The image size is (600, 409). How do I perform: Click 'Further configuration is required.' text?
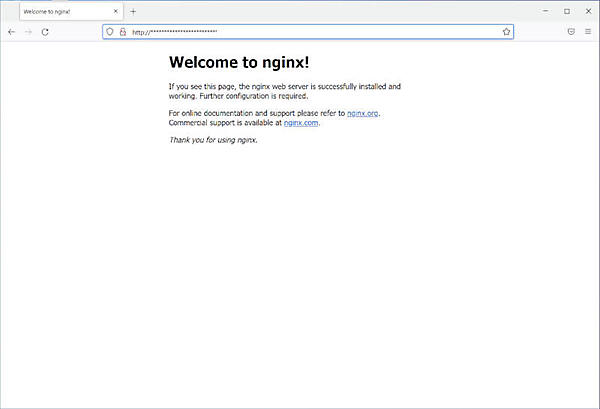click(x=254, y=96)
